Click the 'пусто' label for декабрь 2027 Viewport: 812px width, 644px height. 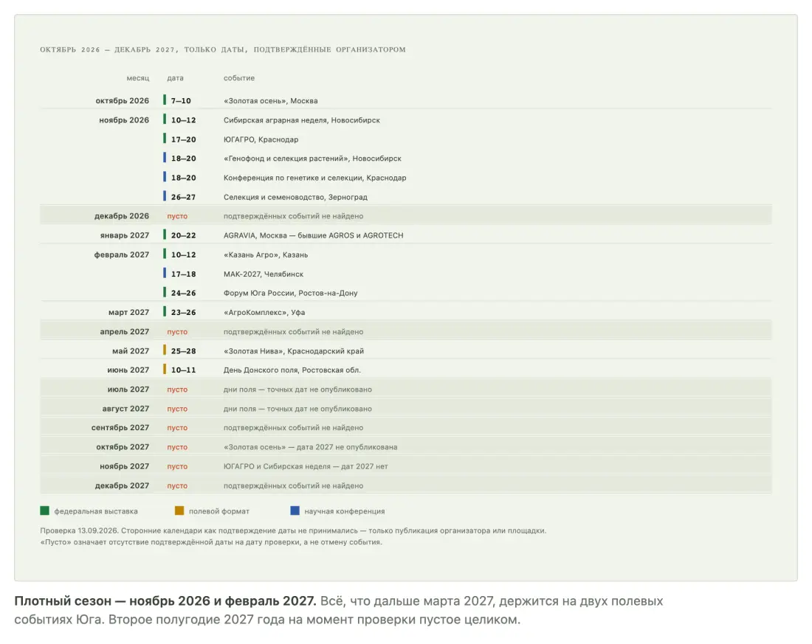click(x=177, y=485)
